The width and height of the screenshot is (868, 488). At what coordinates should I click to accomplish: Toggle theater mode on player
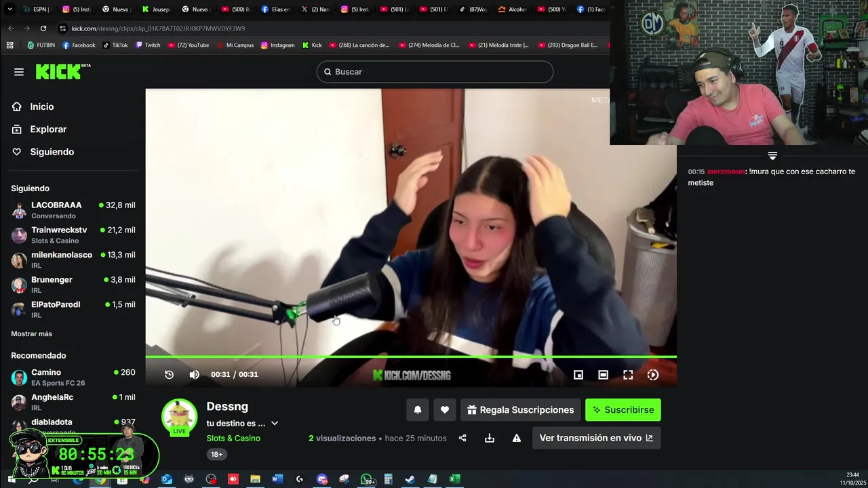pyautogui.click(x=603, y=375)
